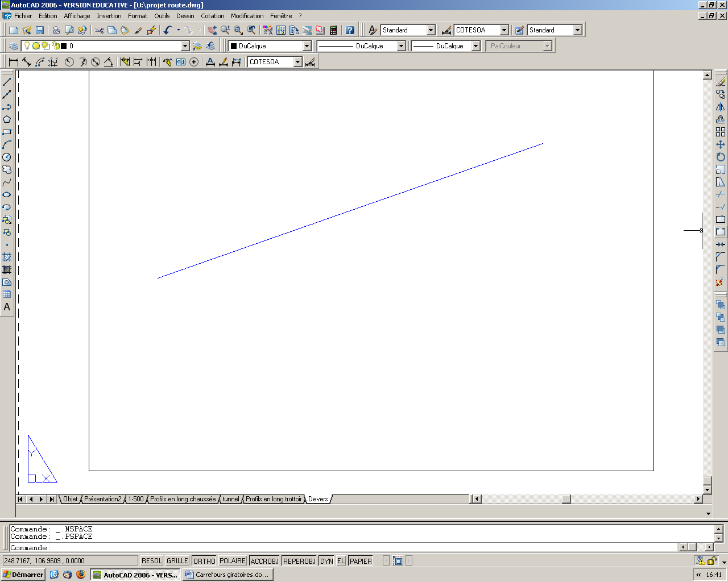
Task: Open the text style Standard dropdown
Action: click(431, 30)
